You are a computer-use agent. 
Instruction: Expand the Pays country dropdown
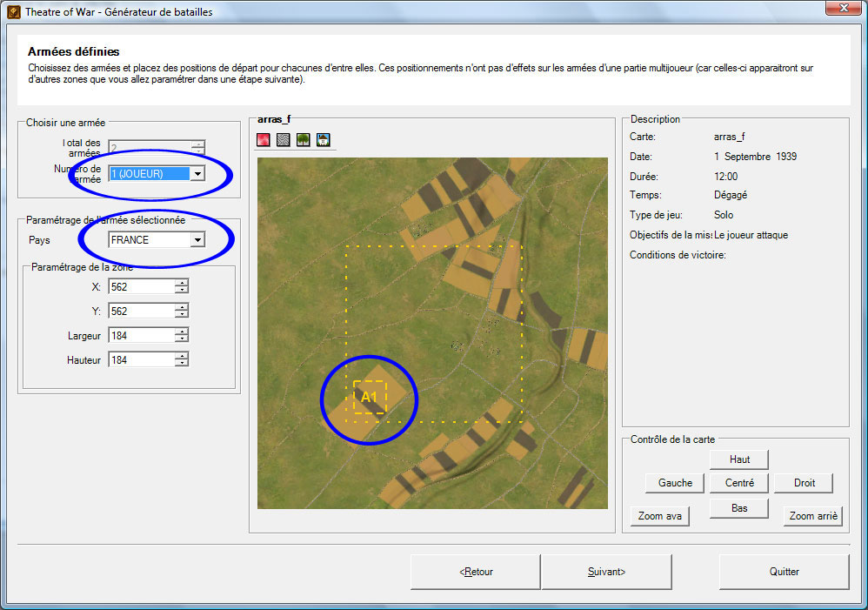pos(197,239)
